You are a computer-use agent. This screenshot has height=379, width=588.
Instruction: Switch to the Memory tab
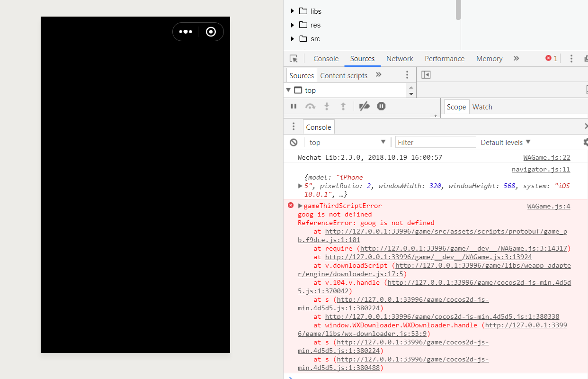point(489,59)
